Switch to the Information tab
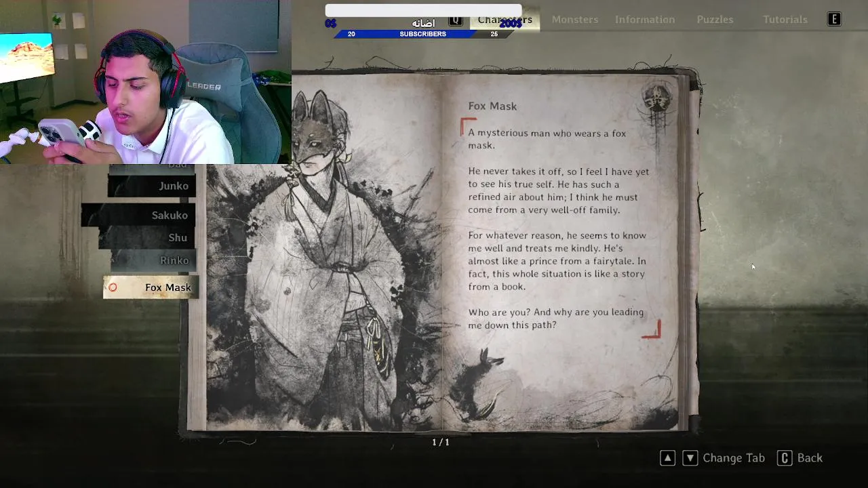The width and height of the screenshot is (868, 488). [645, 20]
